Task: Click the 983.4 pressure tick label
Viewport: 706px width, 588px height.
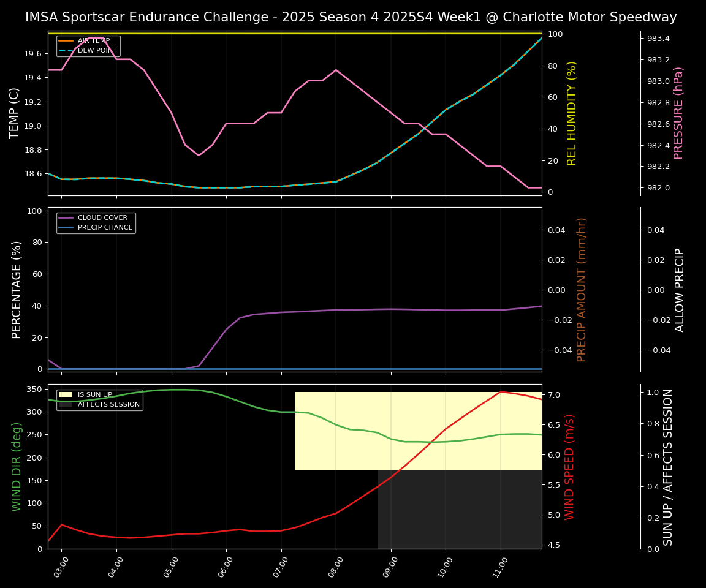Action: click(x=658, y=39)
